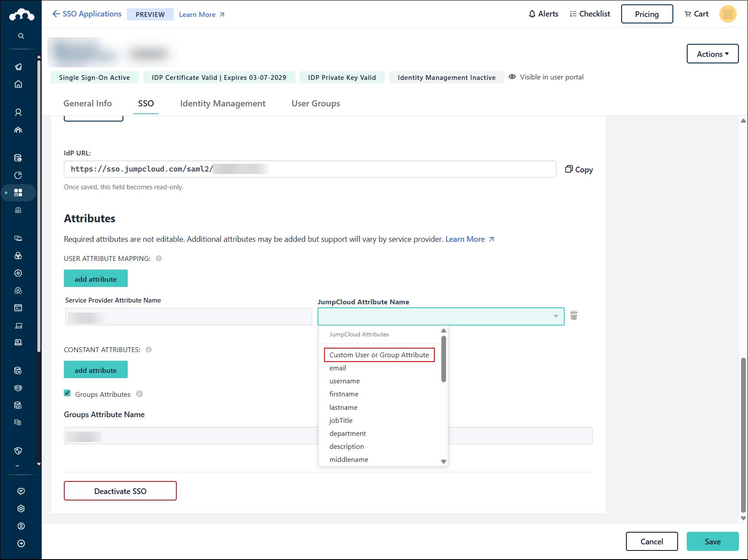
Task: Click the Groups Attribute Name input field
Action: [x=328, y=436]
